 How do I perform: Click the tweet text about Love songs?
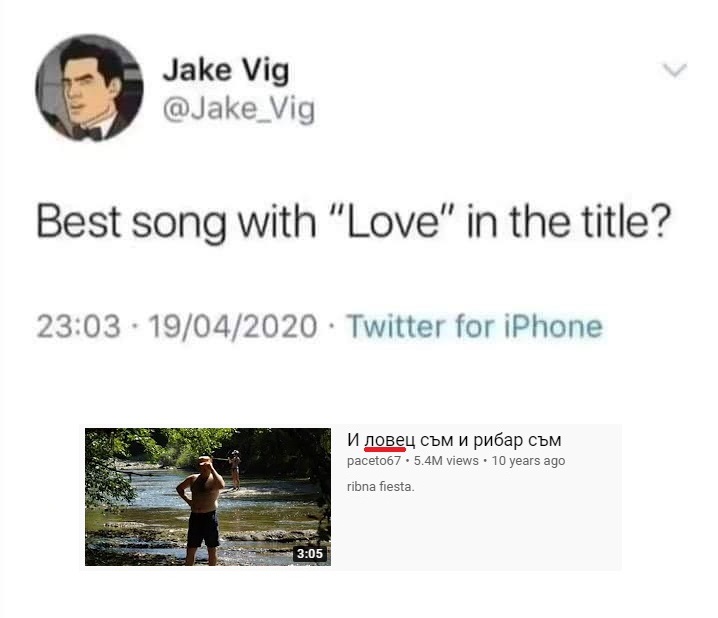(x=353, y=221)
